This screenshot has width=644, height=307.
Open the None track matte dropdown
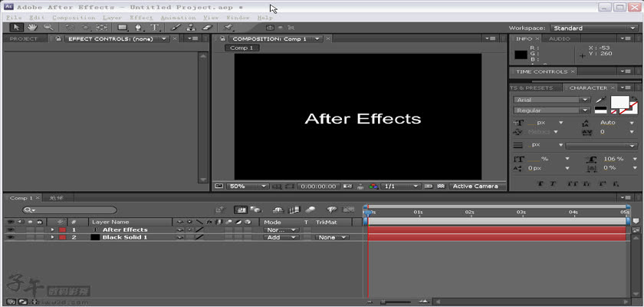[x=332, y=237]
